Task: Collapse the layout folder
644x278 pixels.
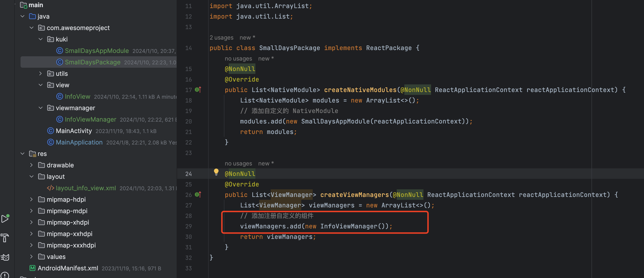Action: pos(32,177)
